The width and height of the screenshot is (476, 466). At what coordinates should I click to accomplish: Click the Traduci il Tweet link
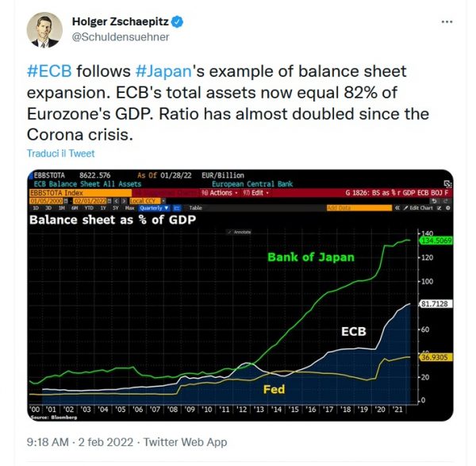(x=61, y=153)
